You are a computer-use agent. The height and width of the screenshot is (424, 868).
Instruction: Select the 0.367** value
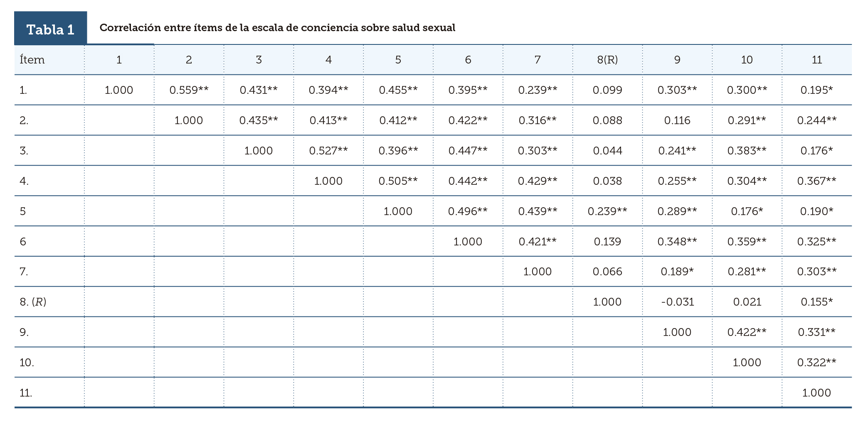click(x=817, y=181)
